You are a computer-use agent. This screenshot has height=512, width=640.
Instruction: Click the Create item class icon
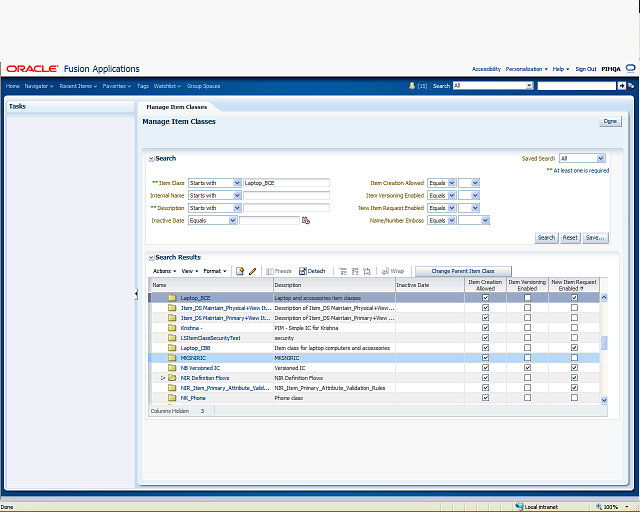coord(240,271)
